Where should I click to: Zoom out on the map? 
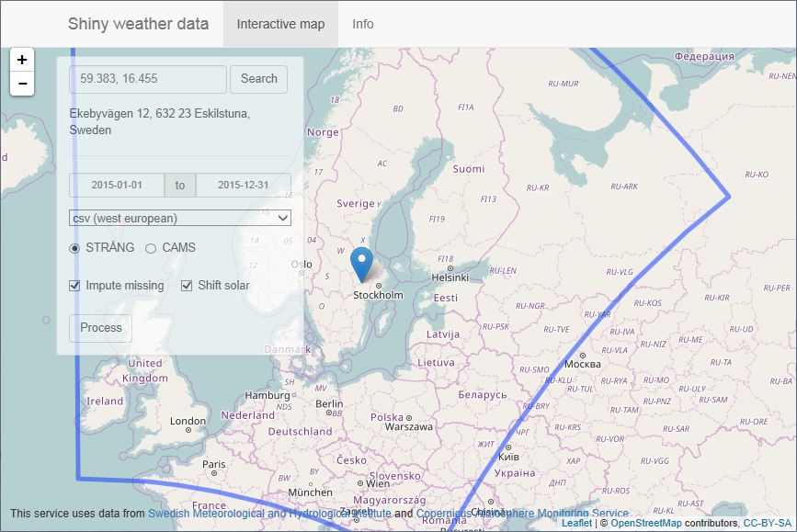point(22,84)
